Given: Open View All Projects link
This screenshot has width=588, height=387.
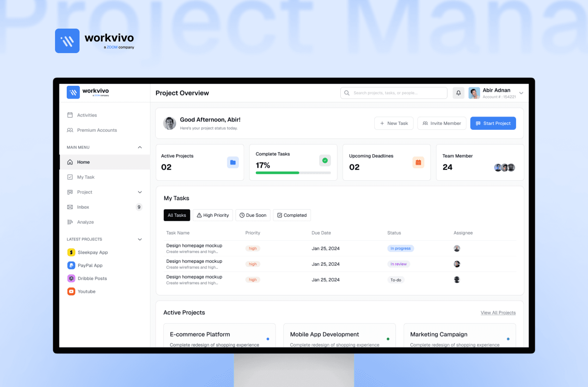Looking at the screenshot, I should pos(498,312).
